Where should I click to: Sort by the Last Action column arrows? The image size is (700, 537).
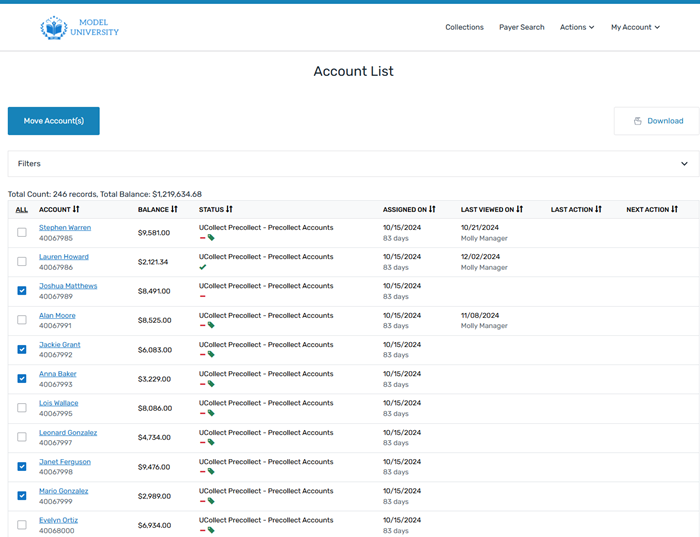tap(598, 210)
